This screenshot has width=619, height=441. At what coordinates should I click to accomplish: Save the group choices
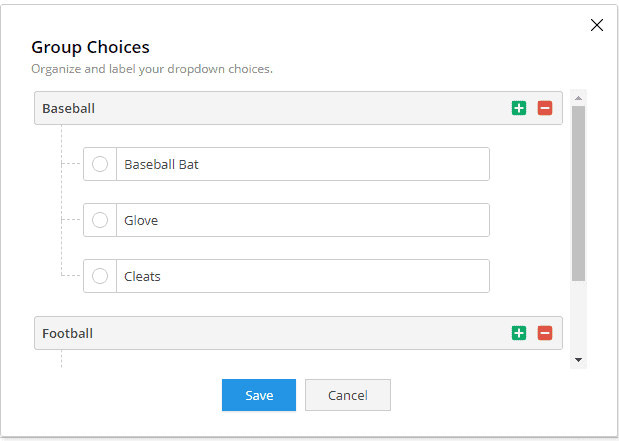click(x=259, y=395)
